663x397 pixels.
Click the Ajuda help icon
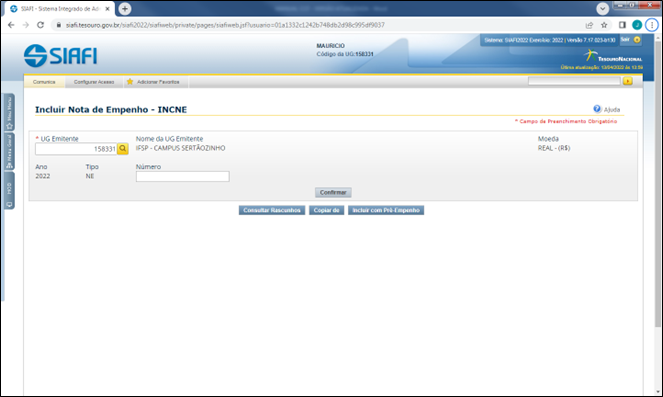coord(597,109)
